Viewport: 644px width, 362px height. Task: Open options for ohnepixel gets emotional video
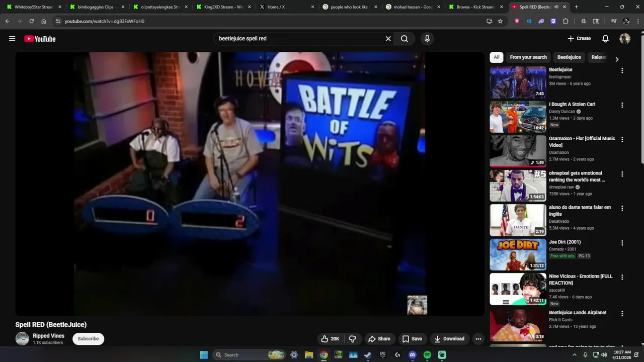(x=622, y=174)
